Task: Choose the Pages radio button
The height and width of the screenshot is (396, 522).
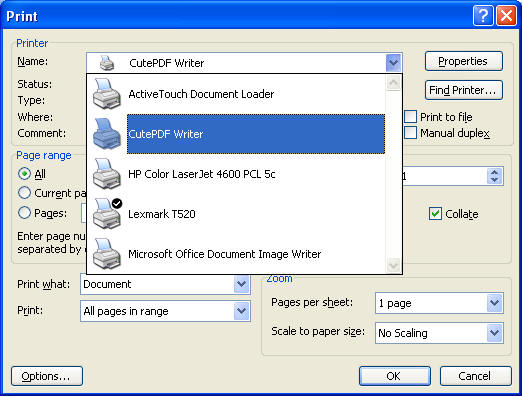Action: tap(24, 213)
